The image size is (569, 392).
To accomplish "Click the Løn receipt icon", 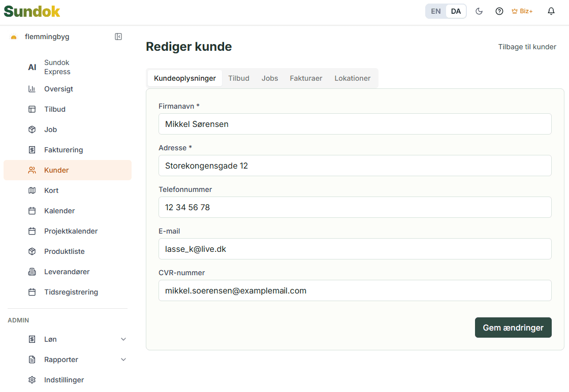I will (x=32, y=339).
